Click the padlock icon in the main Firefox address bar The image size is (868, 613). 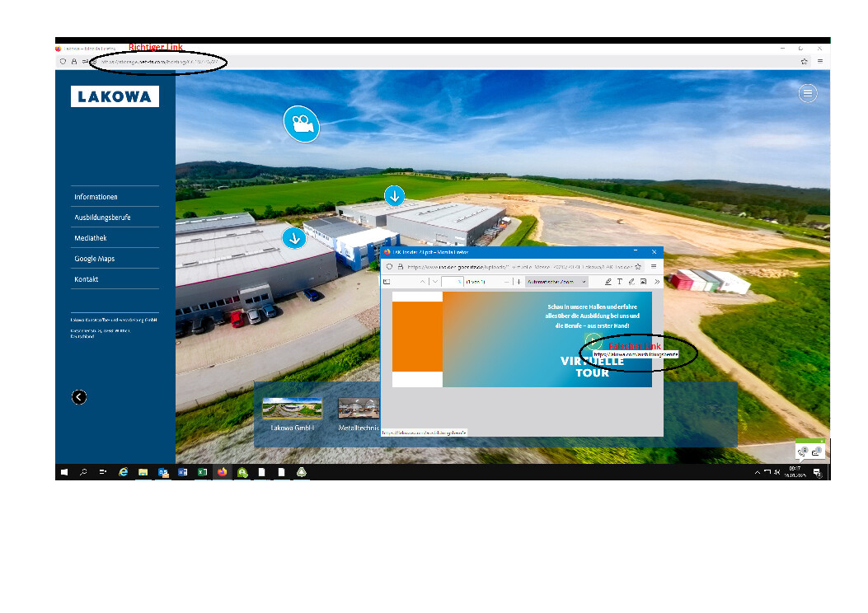click(x=74, y=62)
